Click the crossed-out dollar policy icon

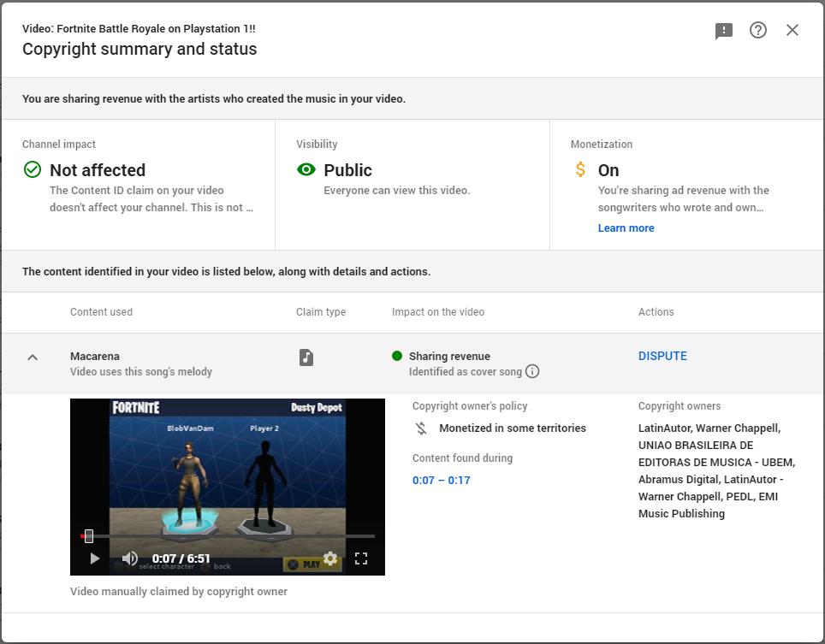pyautogui.click(x=420, y=428)
